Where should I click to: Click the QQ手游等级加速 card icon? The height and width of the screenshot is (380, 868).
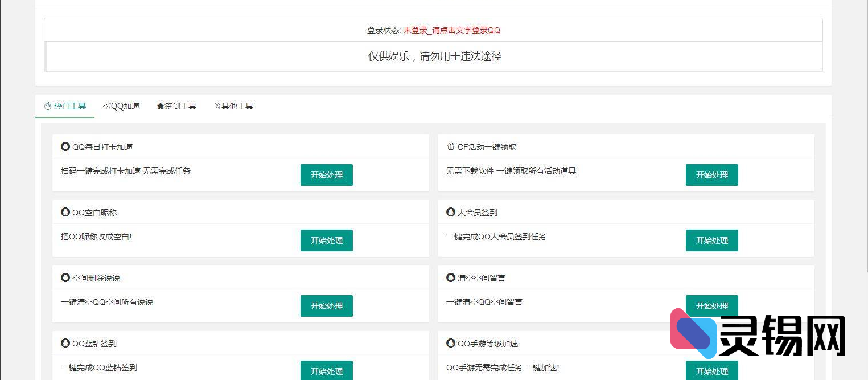coord(450,343)
